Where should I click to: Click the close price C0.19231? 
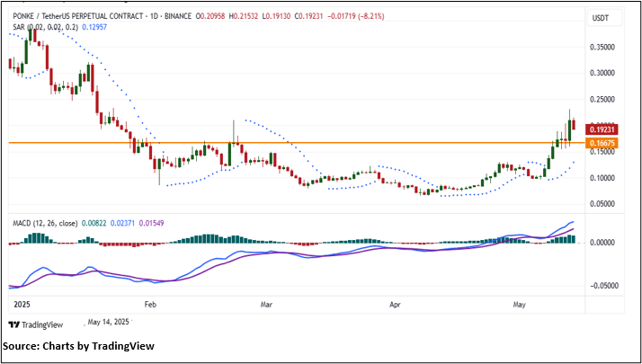coord(309,16)
